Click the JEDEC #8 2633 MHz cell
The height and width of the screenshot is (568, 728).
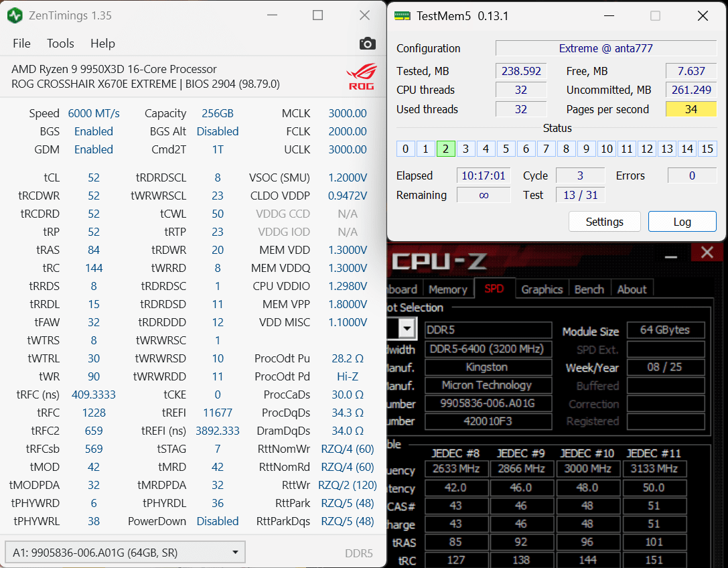click(456, 469)
